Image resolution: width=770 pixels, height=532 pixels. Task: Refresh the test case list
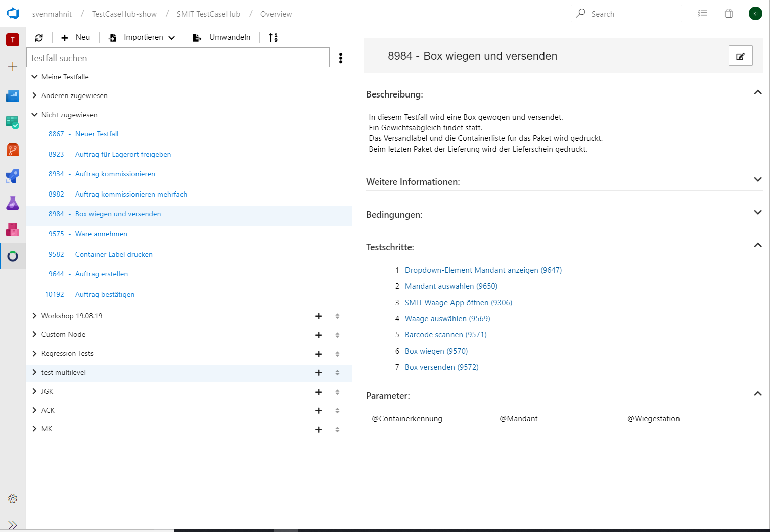pos(39,37)
